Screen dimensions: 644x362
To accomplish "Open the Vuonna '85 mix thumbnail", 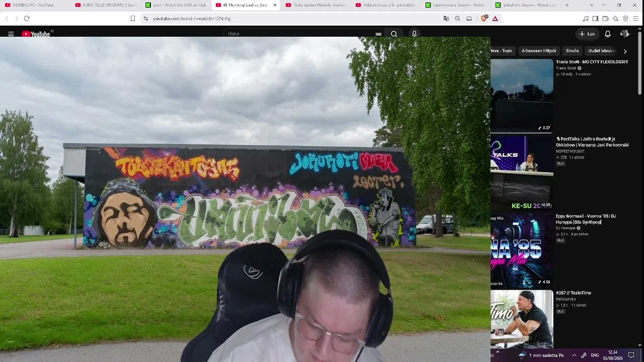I will tap(522, 250).
